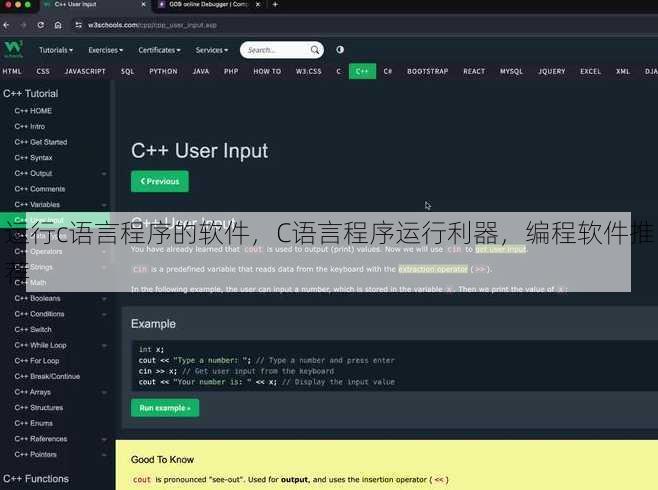Screen dimensions: 658x490
Task: Expand C++ Arrays submenu arrow
Action: tap(104, 392)
